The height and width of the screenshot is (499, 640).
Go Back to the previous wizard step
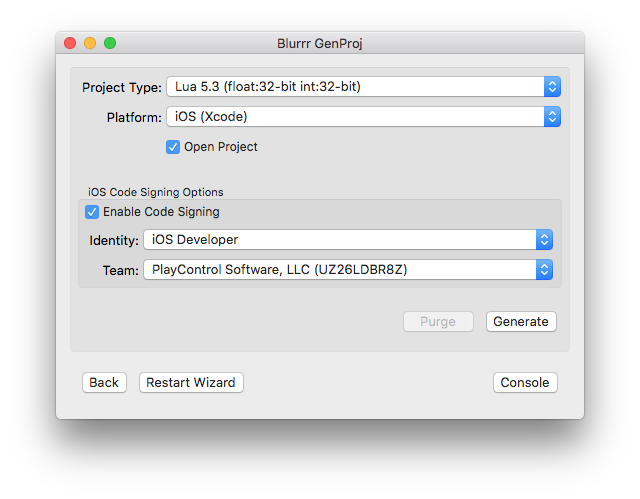click(104, 383)
